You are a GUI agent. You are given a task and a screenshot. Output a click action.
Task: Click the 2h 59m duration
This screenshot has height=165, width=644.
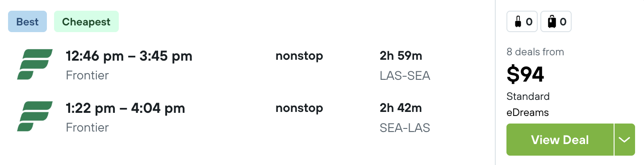pyautogui.click(x=401, y=56)
